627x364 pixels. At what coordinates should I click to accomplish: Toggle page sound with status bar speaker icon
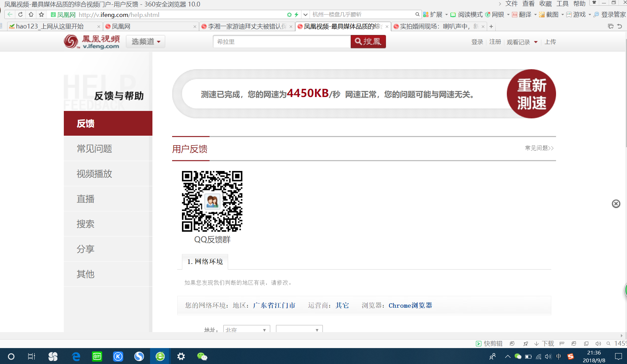(x=598, y=344)
